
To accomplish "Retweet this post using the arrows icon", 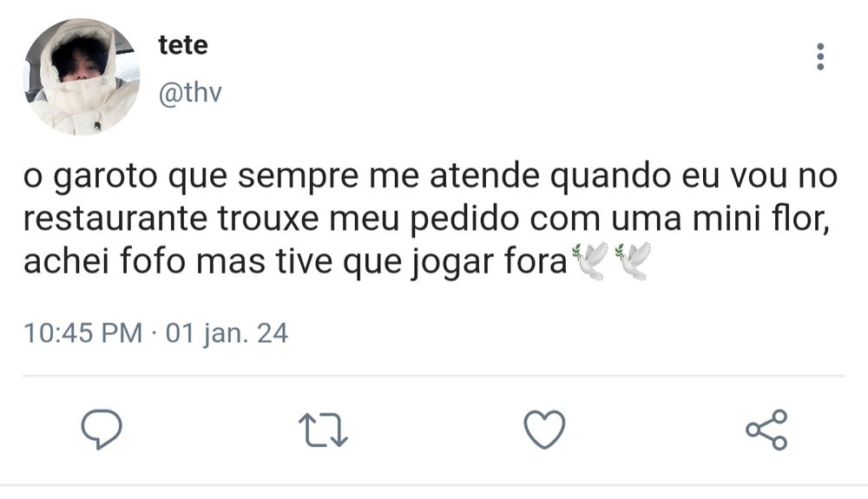I will pos(323,430).
